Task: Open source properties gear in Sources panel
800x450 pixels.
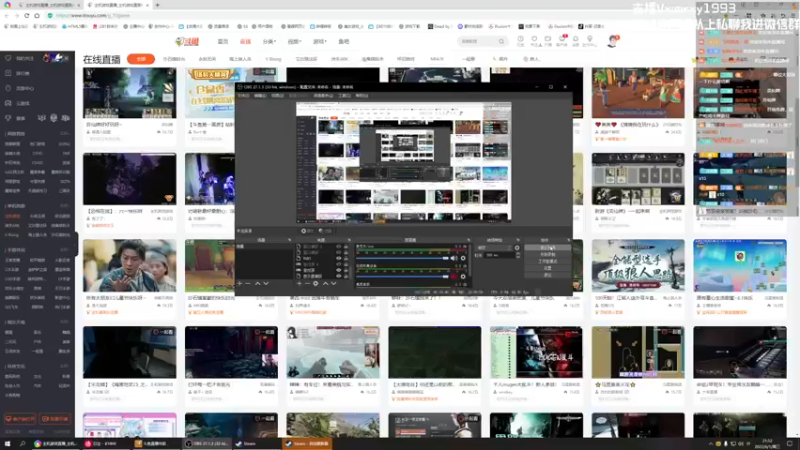Action: (x=316, y=284)
